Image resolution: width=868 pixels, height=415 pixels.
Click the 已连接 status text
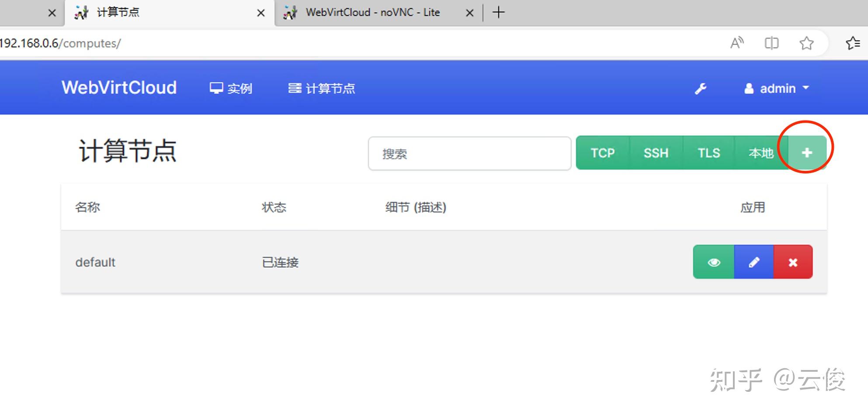[280, 262]
